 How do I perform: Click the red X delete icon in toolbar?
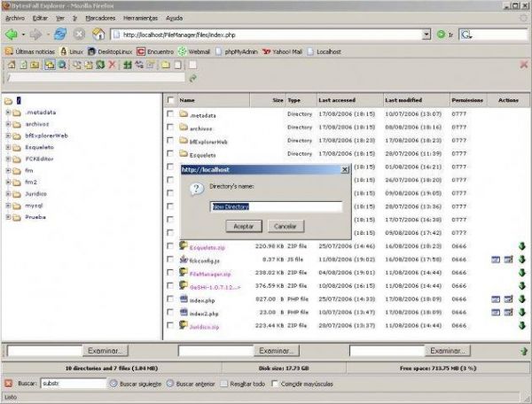(112, 65)
